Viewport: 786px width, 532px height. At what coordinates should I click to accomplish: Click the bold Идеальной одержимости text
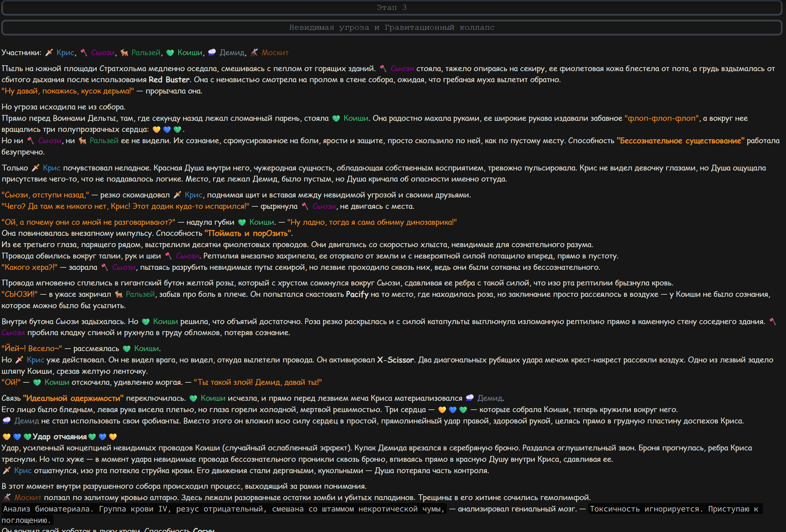73,398
